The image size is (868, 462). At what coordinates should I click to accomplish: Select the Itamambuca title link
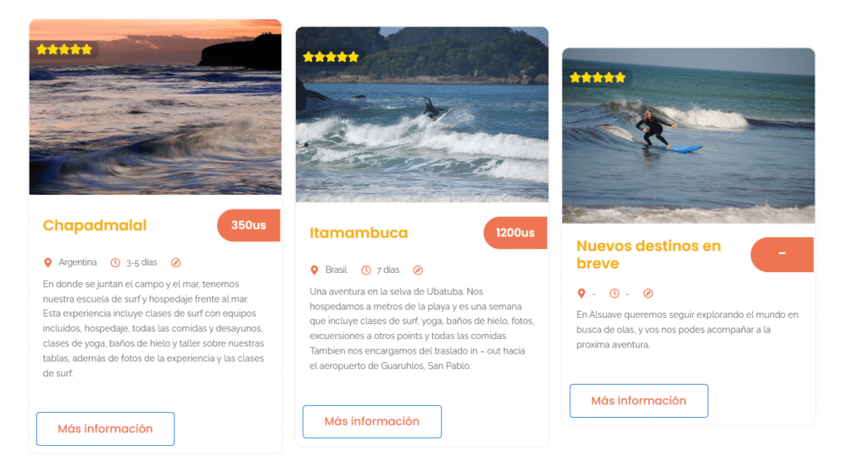pos(359,233)
